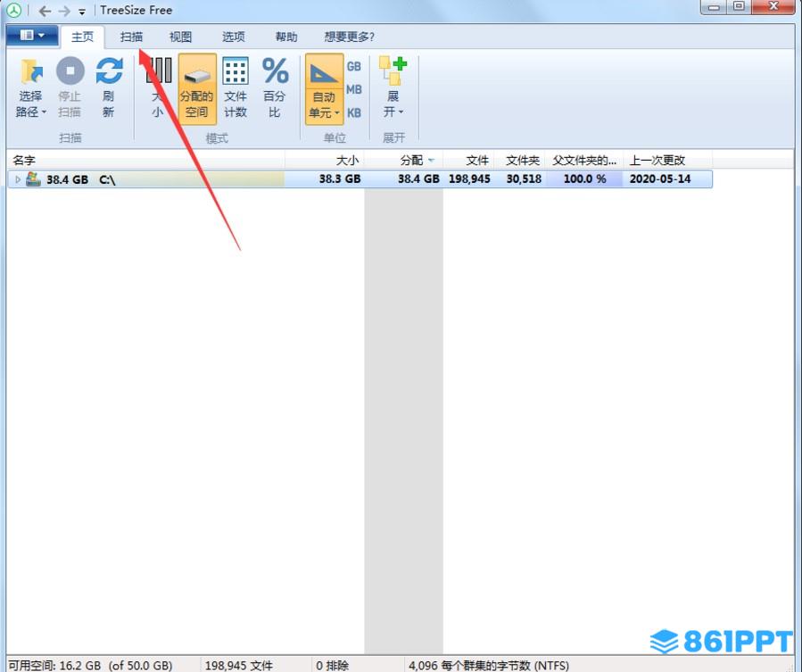Viewport: 802px width, 672px height.
Task: Toggle Allocated Space (分配的空间) mode
Action: point(197,88)
